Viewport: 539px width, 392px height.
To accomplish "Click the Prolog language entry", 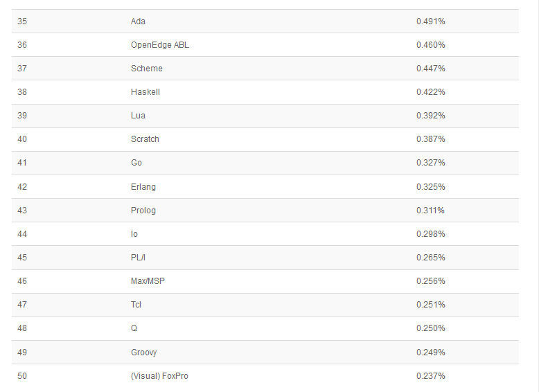I will [x=143, y=211].
